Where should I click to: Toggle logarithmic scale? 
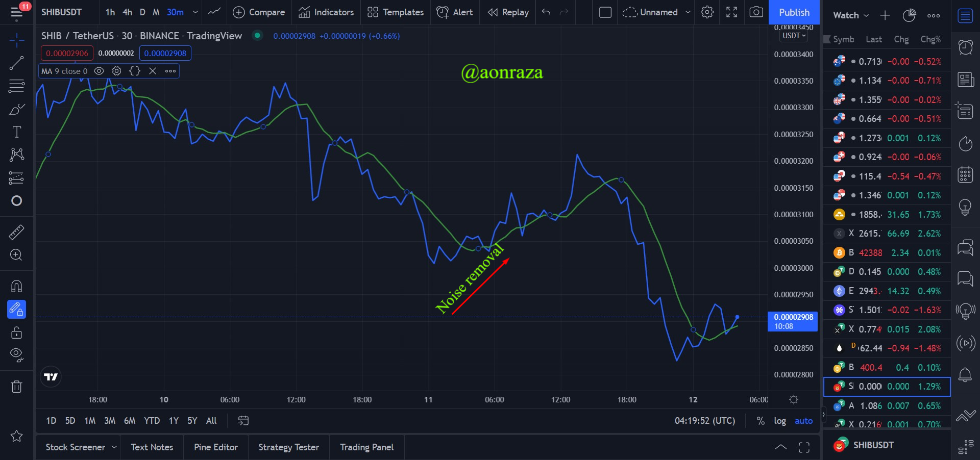point(780,421)
